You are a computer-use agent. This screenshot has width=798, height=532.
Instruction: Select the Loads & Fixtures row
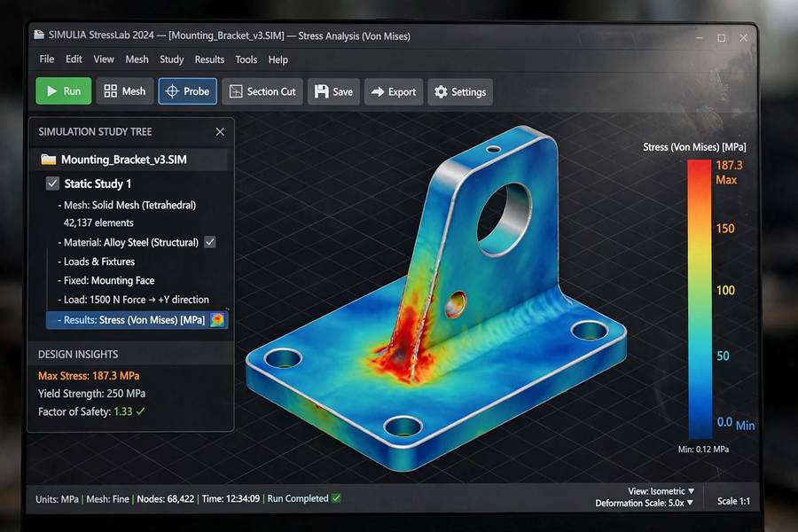(x=96, y=262)
